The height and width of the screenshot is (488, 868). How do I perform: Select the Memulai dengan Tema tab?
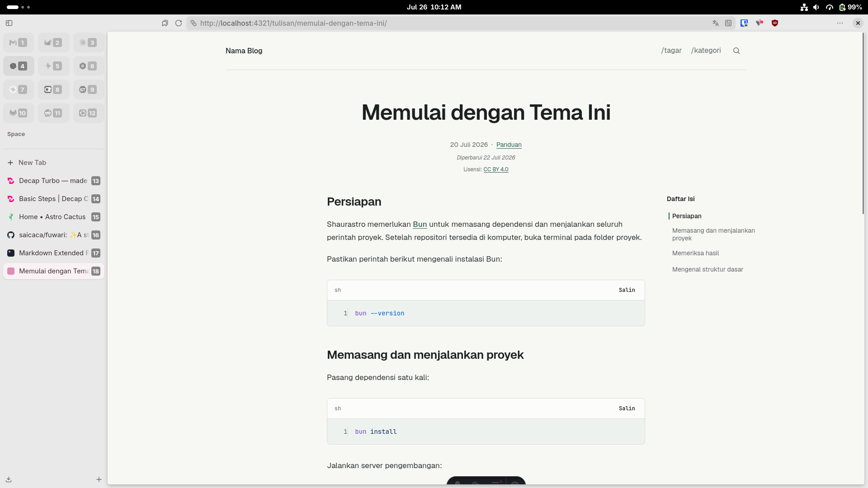[x=54, y=271]
